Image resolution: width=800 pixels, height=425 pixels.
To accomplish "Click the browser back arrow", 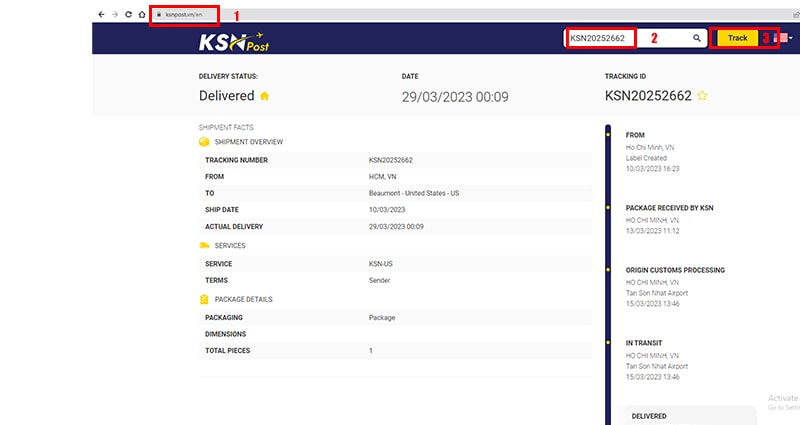I will 101,14.
